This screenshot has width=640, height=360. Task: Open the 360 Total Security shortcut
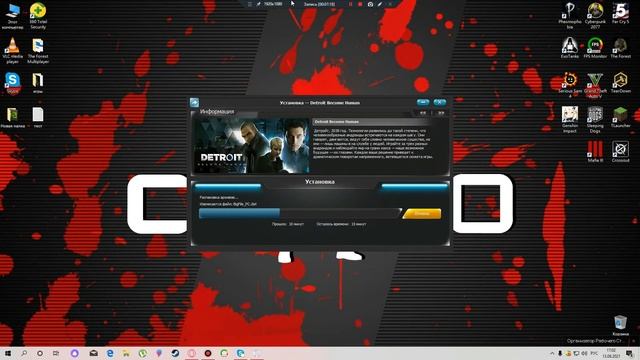[x=38, y=16]
